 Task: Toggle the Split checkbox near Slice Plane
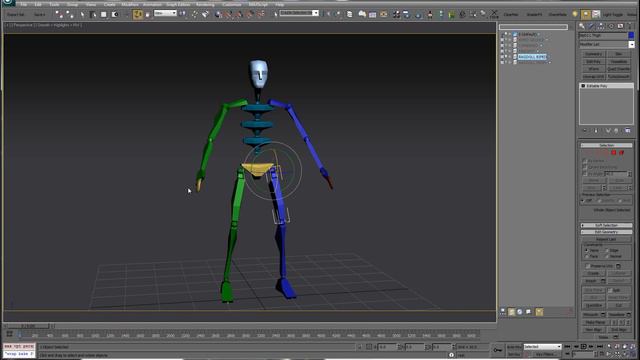610,290
